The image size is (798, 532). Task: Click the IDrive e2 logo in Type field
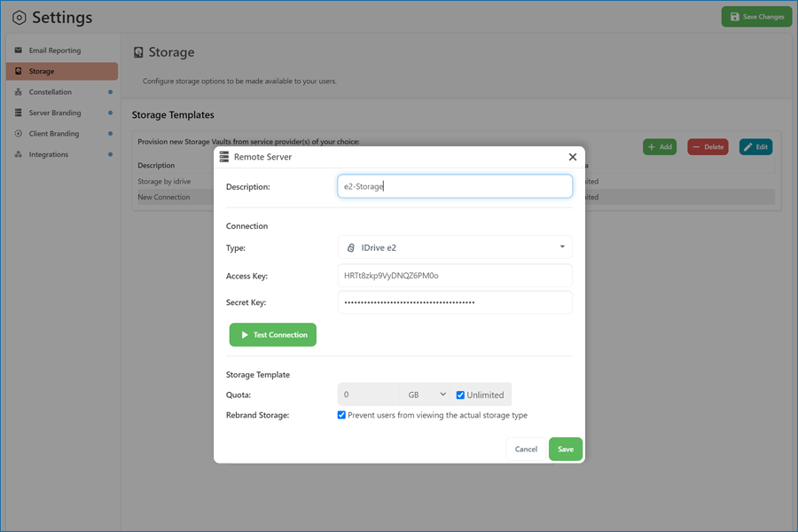coord(350,248)
